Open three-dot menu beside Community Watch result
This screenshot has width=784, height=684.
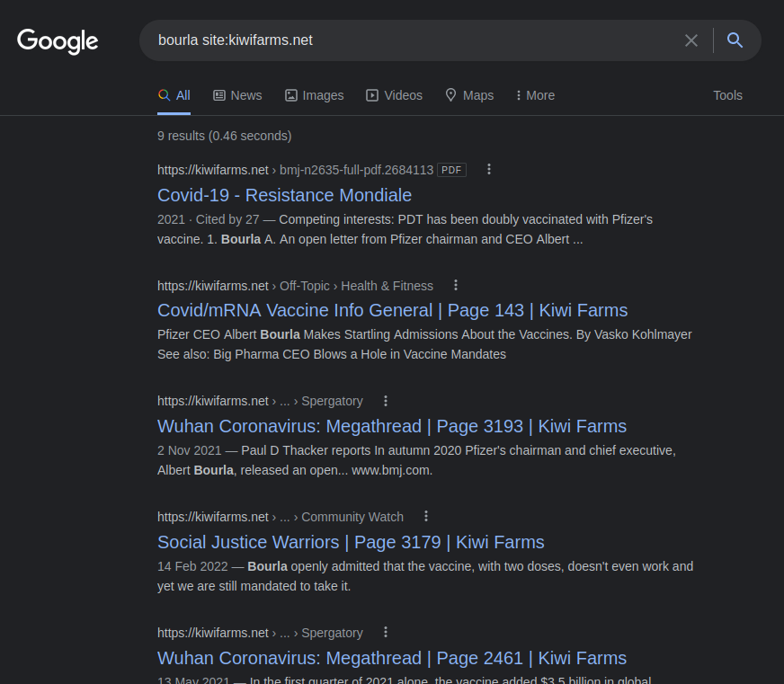(x=426, y=516)
